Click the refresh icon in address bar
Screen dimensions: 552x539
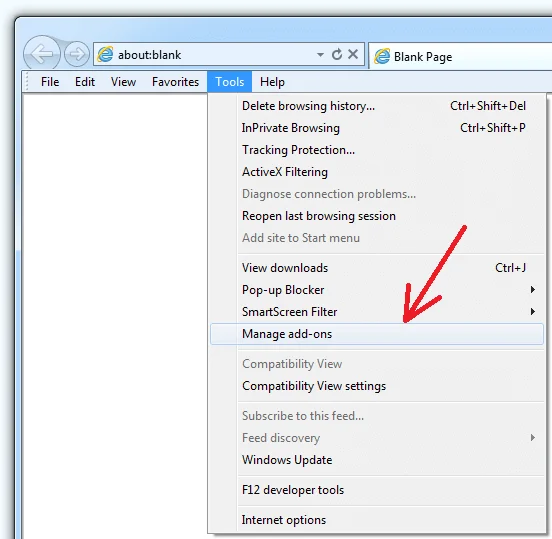point(337,54)
